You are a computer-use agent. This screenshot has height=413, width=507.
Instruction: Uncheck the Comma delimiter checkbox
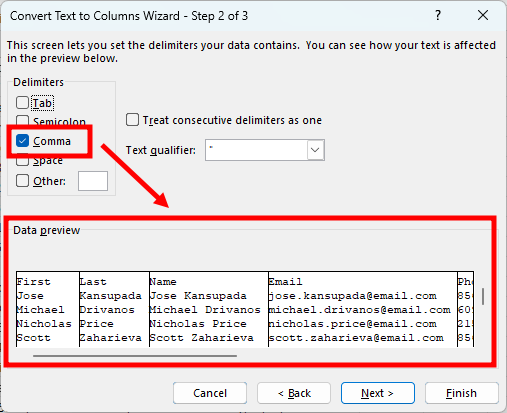pos(22,141)
